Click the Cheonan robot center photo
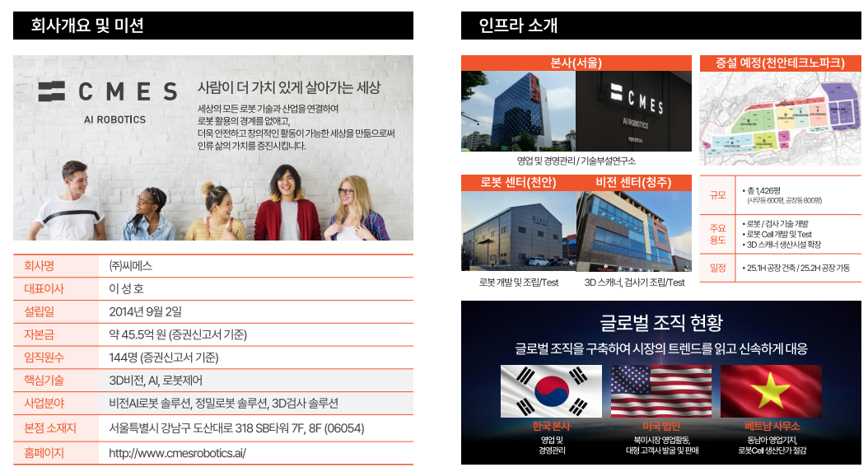This screenshot has height=472, width=868. click(519, 231)
